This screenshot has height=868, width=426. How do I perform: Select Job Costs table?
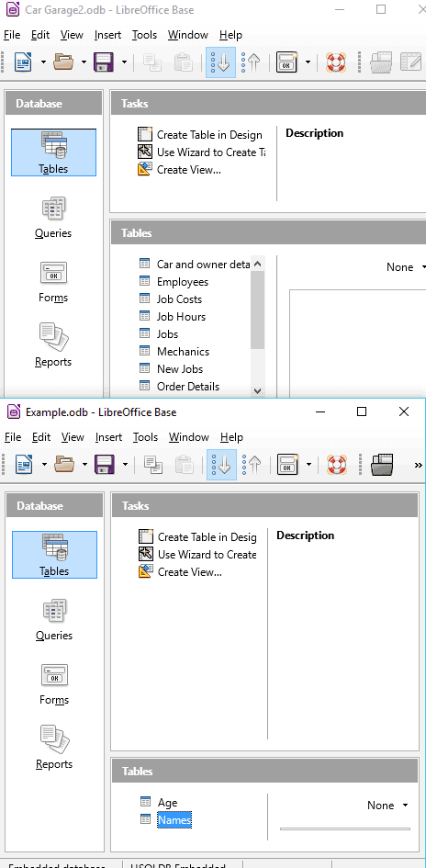click(171, 299)
